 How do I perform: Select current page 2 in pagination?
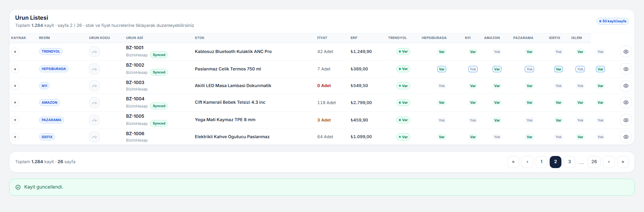555,162
